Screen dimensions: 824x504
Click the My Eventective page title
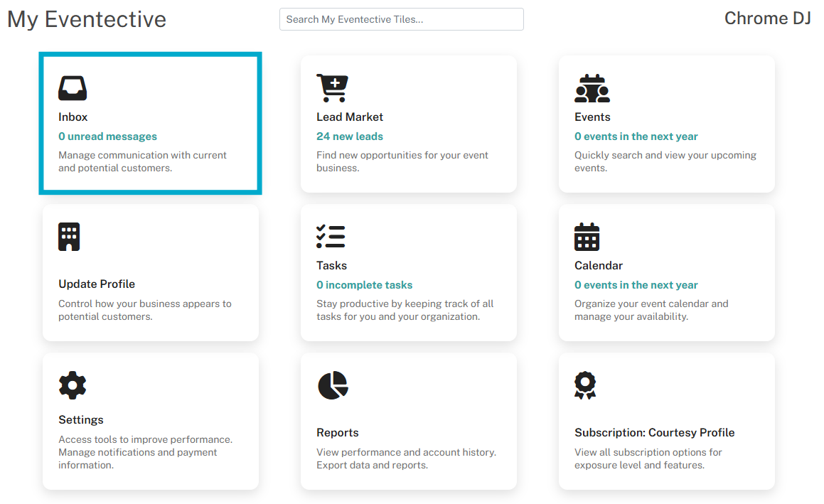[x=87, y=19]
